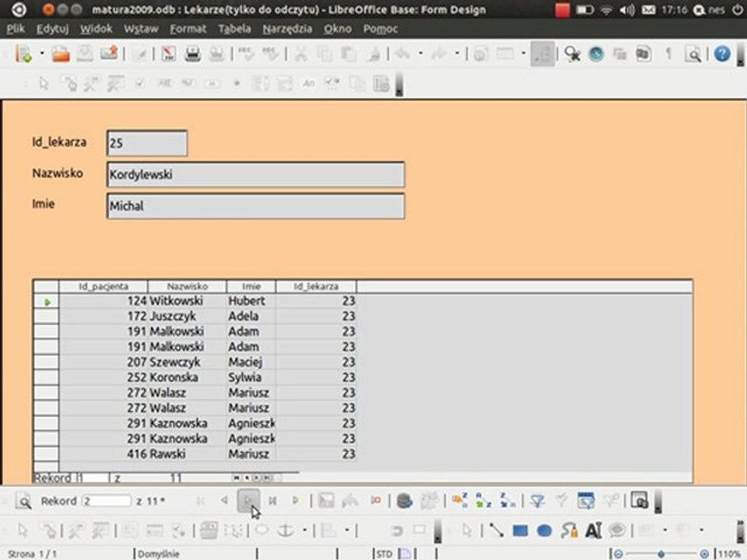Screen dimensions: 747x560
Task: Click the New Record navigation icon
Action: point(296,500)
